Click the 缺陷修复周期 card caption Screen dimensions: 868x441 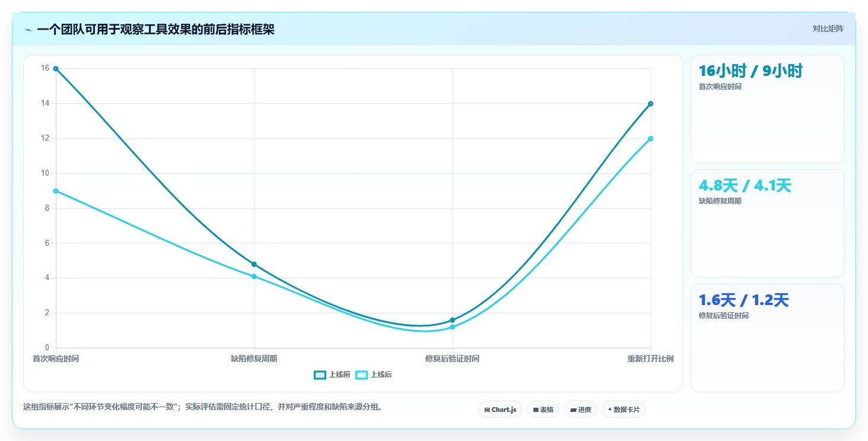click(x=720, y=201)
